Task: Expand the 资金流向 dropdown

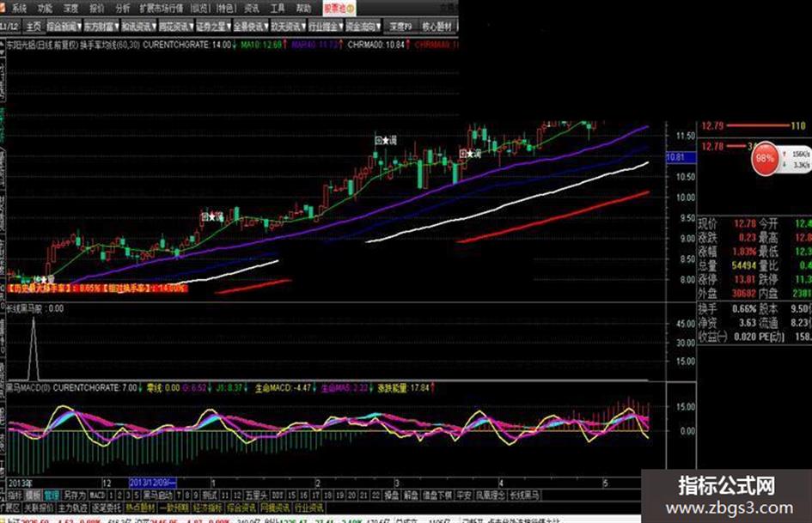Action: tap(363, 26)
